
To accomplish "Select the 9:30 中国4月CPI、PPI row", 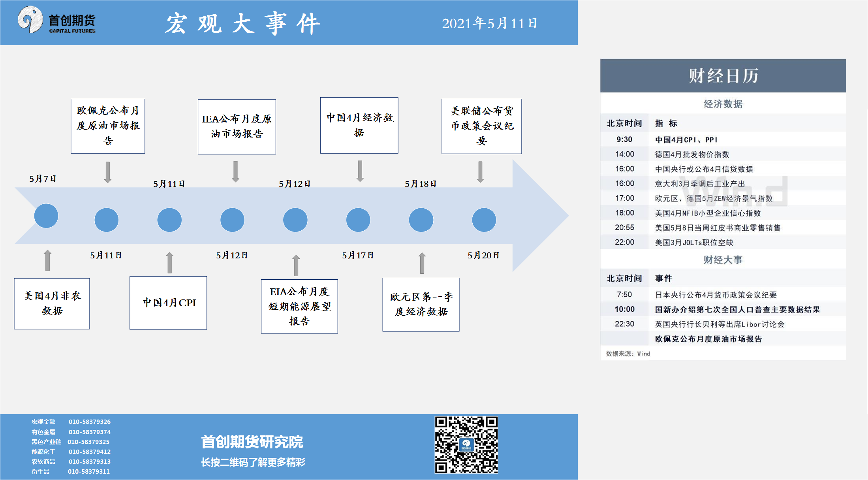I will tap(723, 139).
